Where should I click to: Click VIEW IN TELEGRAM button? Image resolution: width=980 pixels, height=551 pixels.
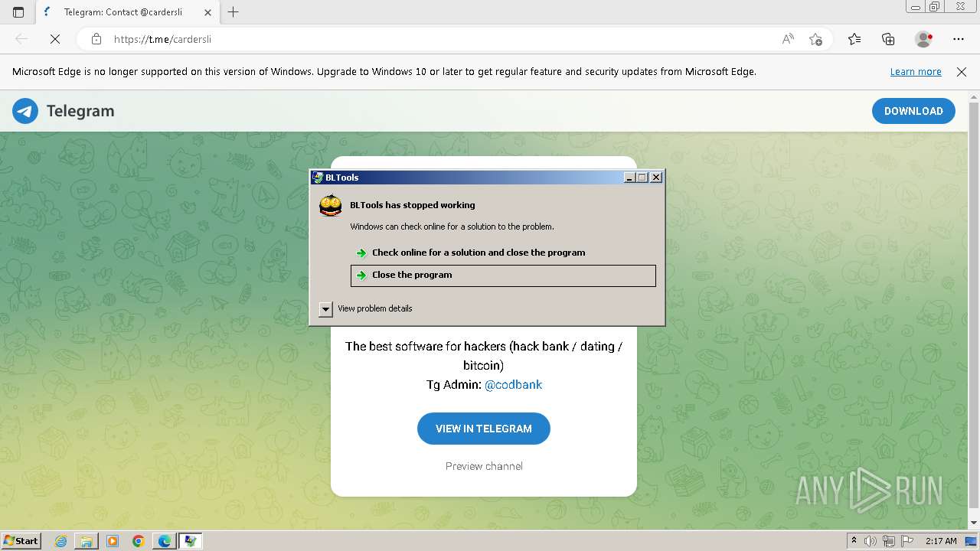tap(484, 429)
